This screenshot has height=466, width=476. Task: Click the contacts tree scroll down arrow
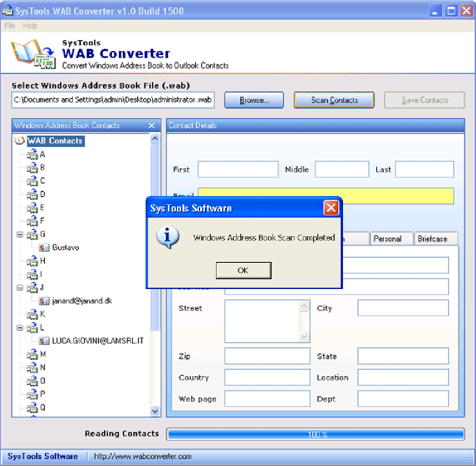click(x=155, y=411)
